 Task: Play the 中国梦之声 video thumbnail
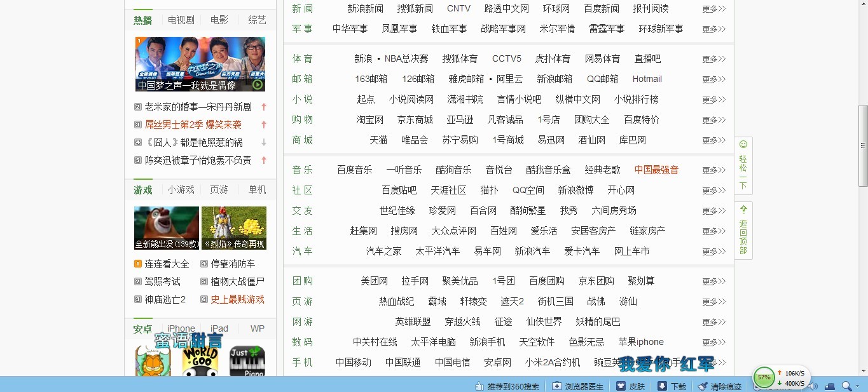tap(200, 64)
